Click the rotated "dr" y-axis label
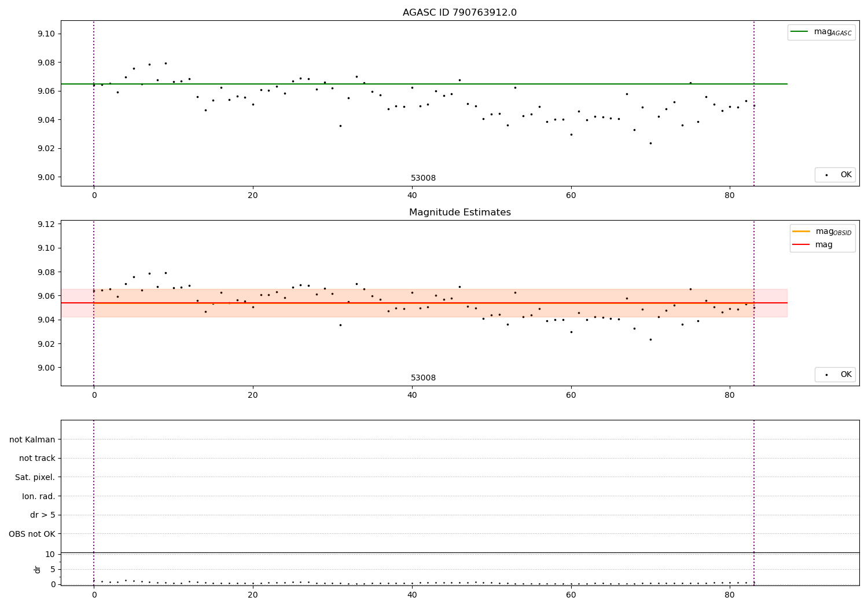868x608 pixels. [x=38, y=569]
